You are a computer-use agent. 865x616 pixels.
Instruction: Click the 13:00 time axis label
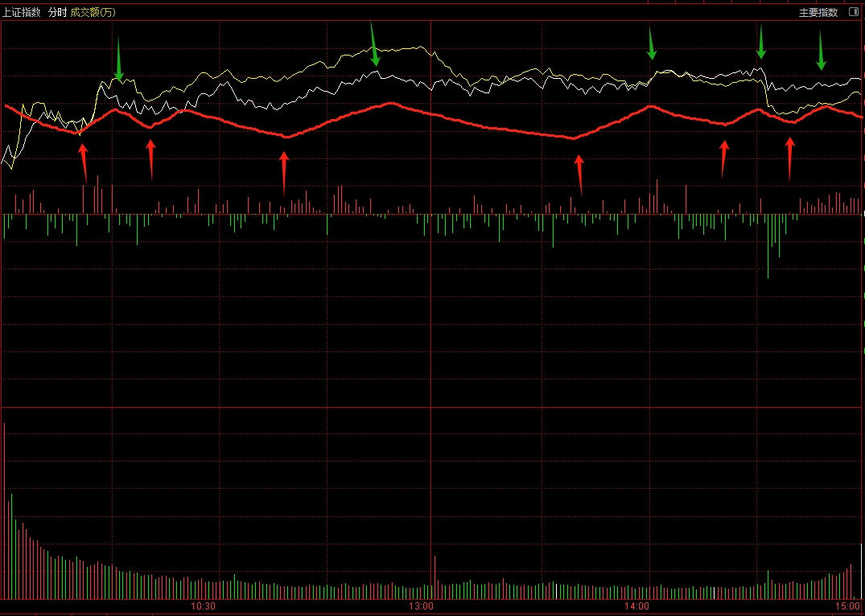tap(421, 606)
